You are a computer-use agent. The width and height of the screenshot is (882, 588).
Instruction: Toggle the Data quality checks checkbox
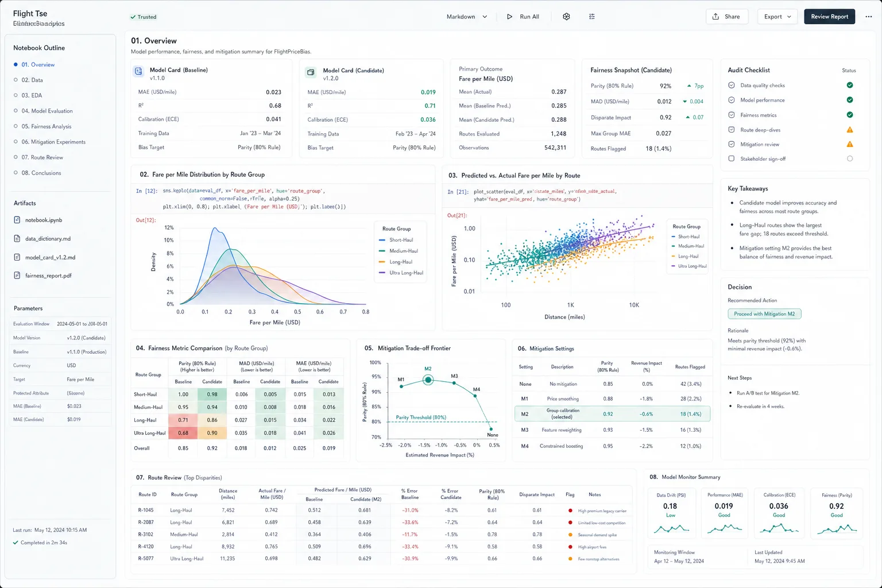(732, 85)
